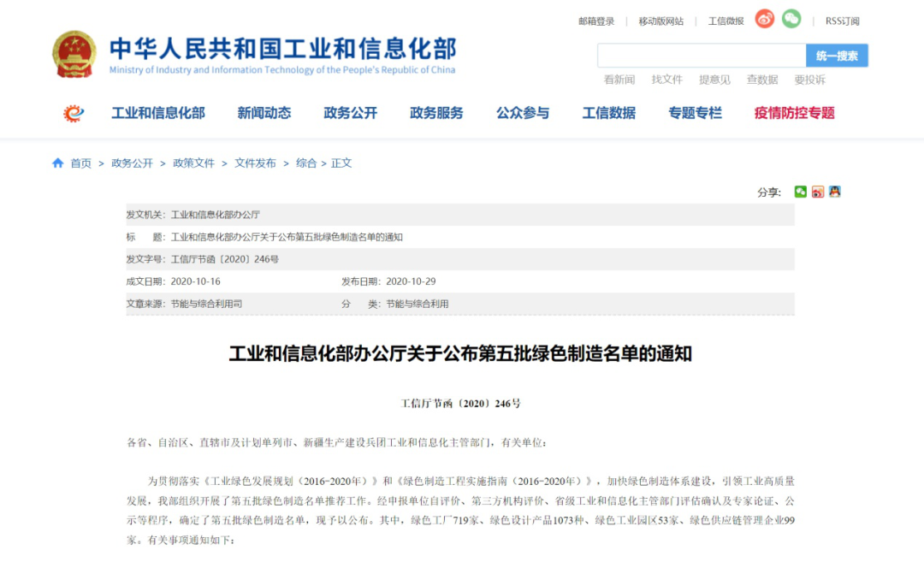Viewport: 924px width, 562px height.
Task: Open 工信数据 navigation menu
Action: coord(609,113)
